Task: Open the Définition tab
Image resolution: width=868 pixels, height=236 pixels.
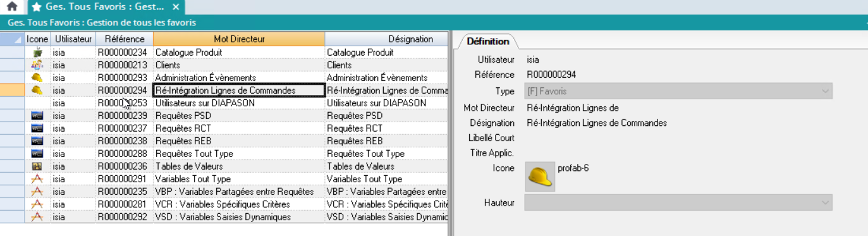Action: pyautogui.click(x=487, y=41)
